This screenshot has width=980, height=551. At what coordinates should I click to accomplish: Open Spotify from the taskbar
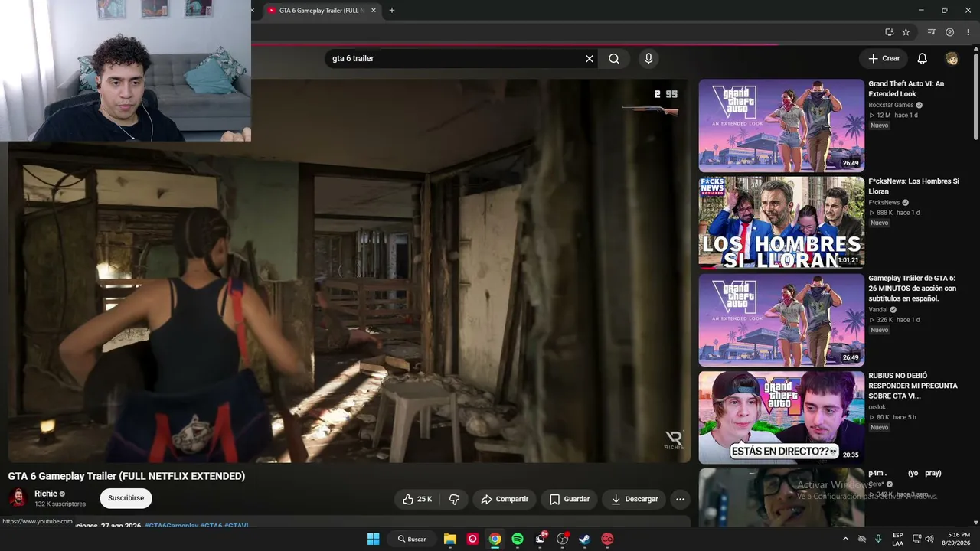pyautogui.click(x=518, y=539)
